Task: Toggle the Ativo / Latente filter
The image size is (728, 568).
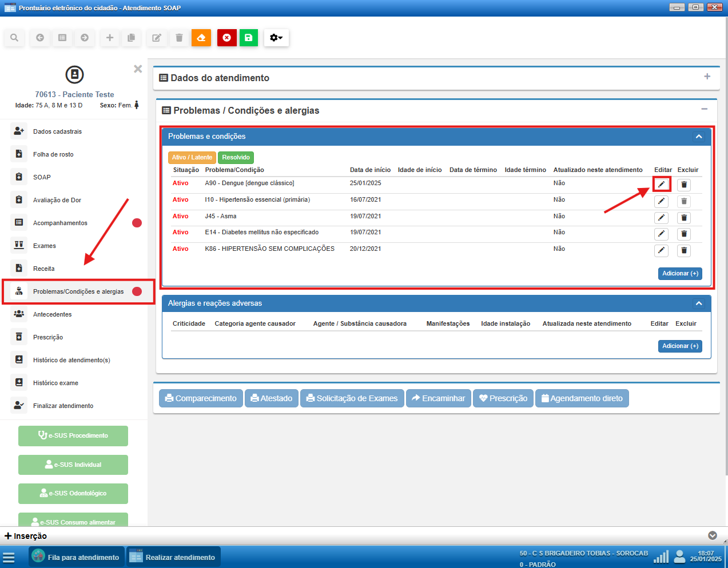Action: click(192, 158)
